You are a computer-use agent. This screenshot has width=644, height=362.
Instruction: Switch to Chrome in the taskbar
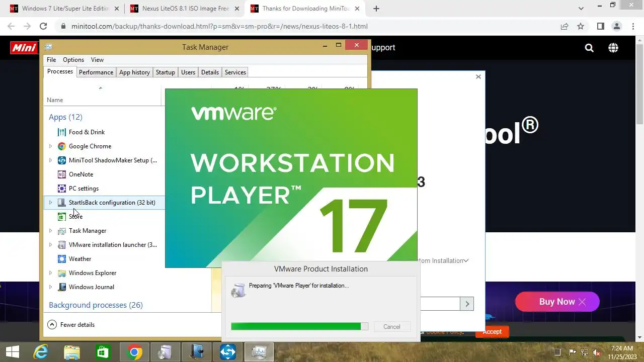click(x=134, y=352)
